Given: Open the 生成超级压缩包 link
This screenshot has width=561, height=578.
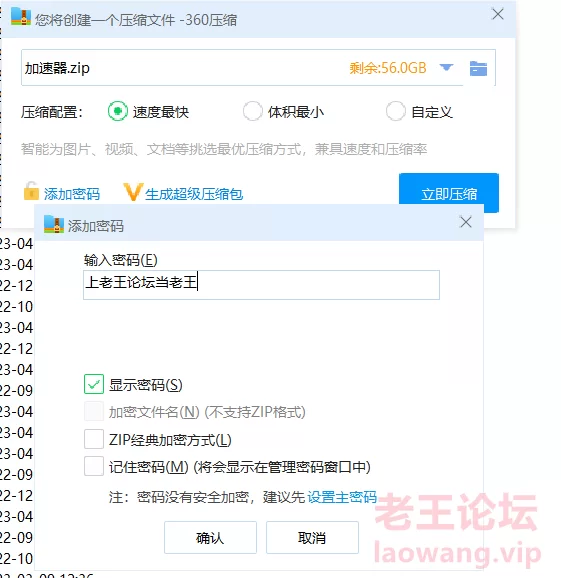Looking at the screenshot, I should (194, 194).
